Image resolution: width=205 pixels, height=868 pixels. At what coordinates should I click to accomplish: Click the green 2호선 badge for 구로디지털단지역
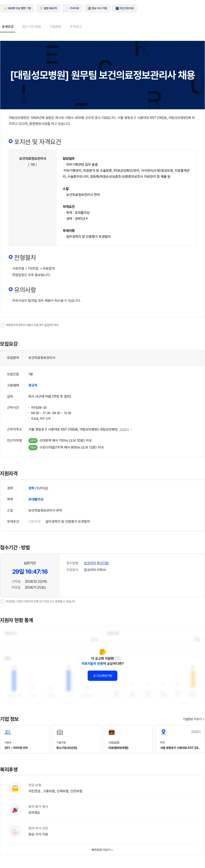coord(33,447)
